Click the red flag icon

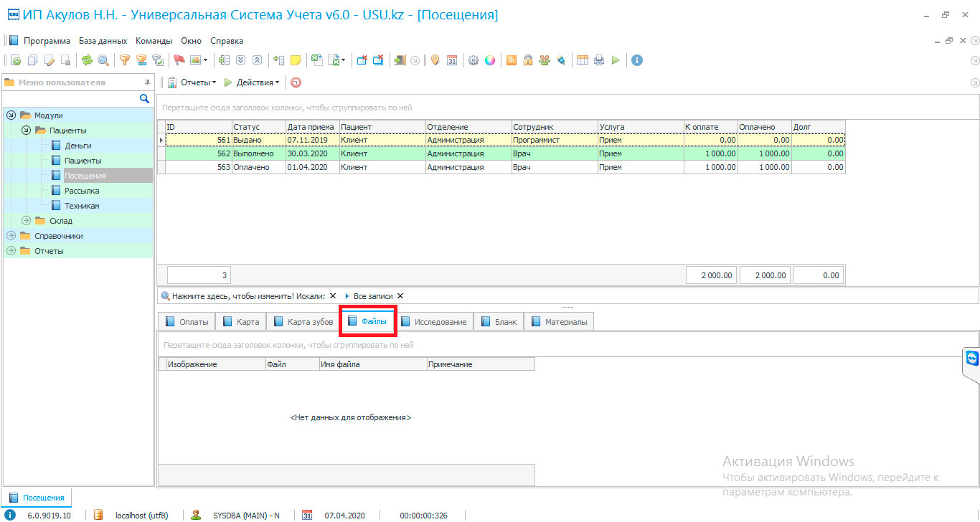179,60
